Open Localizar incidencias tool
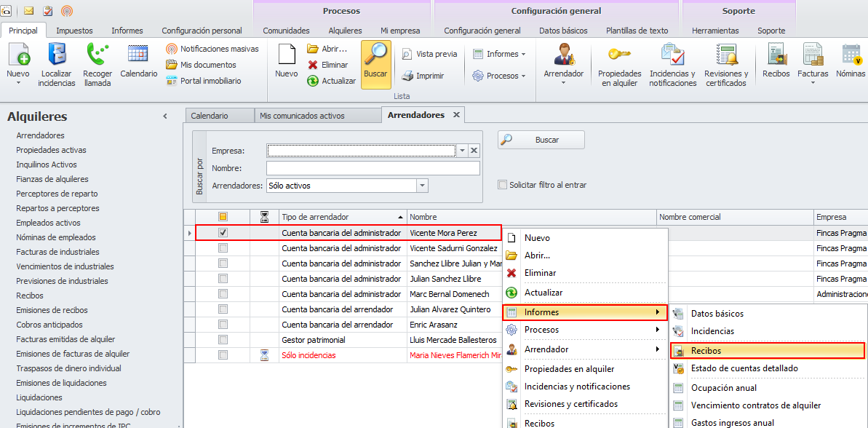Viewport: 868px width, 428px height. (x=56, y=63)
